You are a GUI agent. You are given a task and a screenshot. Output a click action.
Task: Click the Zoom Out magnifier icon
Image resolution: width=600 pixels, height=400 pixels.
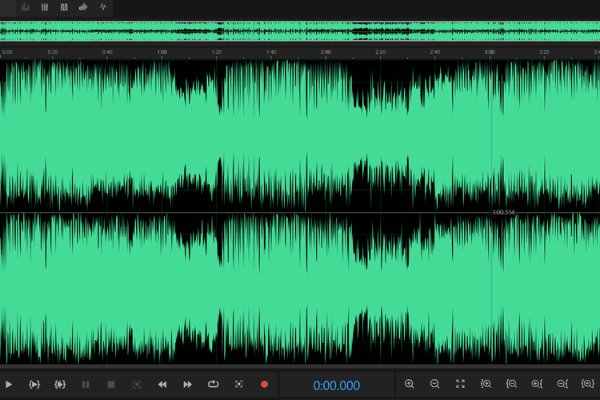point(435,384)
